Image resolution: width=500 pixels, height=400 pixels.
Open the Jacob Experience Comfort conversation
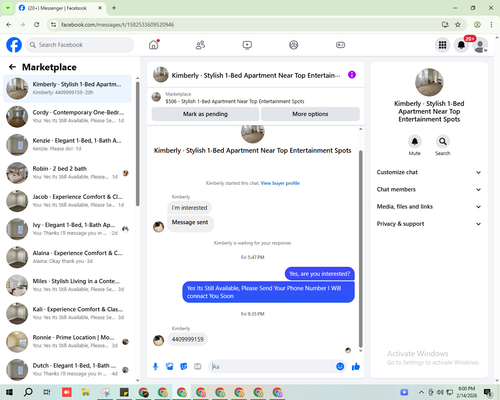click(x=67, y=201)
